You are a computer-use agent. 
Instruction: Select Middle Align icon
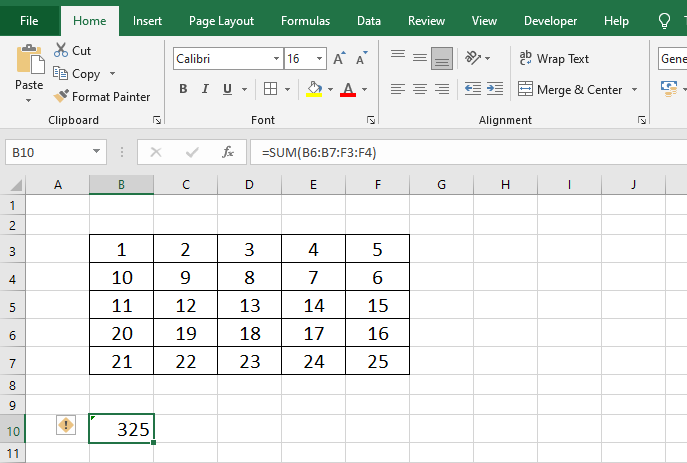click(x=420, y=58)
